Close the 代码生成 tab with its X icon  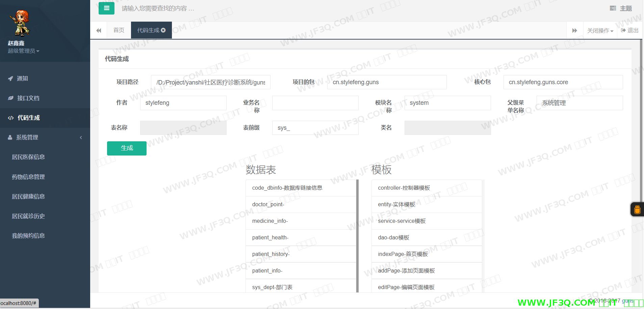[x=163, y=30]
